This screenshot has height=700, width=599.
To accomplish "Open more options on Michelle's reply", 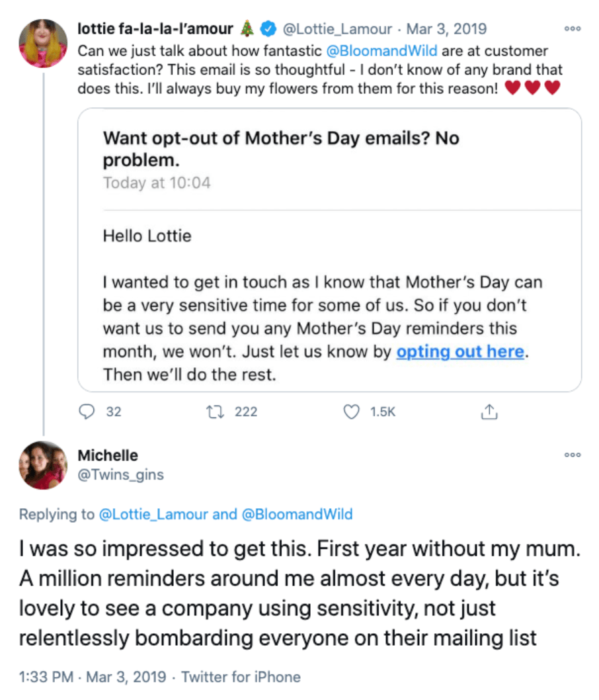I will tap(573, 455).
